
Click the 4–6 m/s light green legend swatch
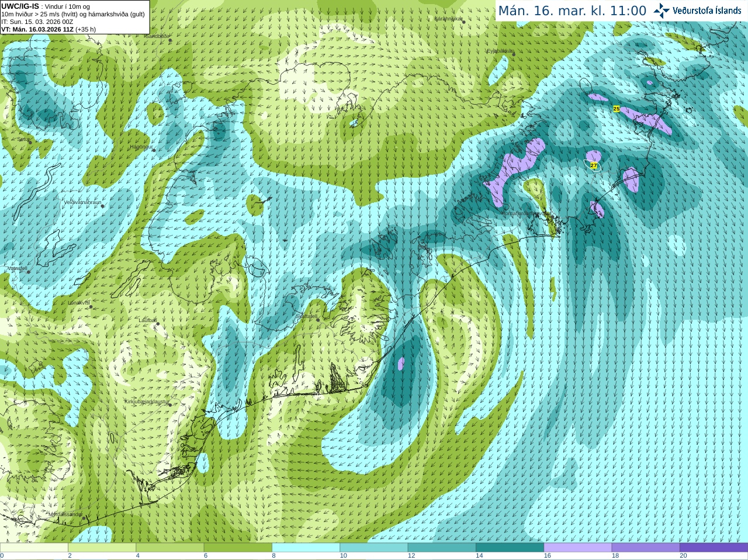(170, 548)
